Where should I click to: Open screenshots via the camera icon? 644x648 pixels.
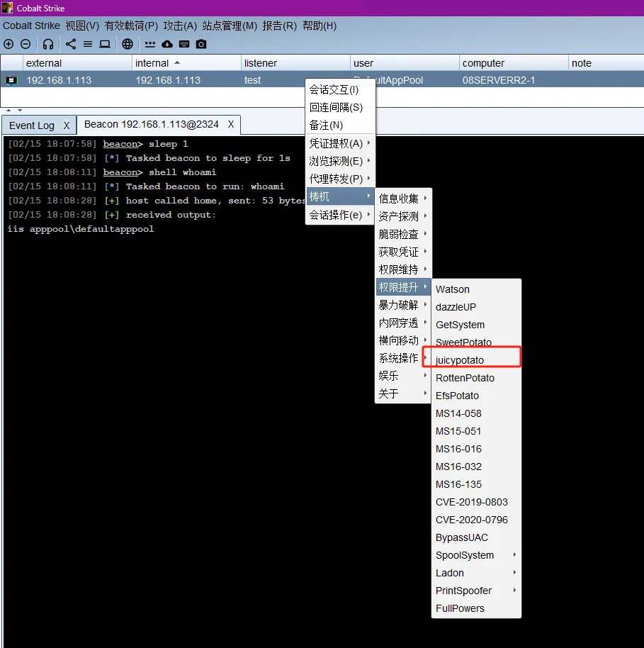tap(201, 44)
